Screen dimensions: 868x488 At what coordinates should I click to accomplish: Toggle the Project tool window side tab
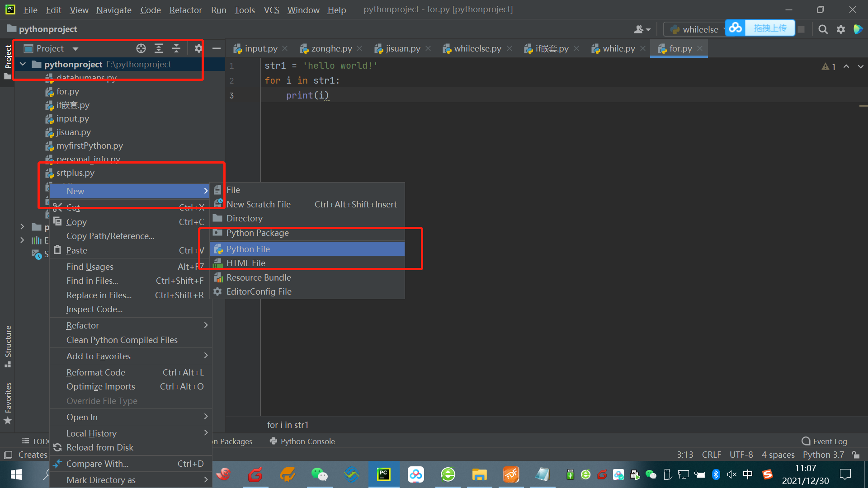[x=8, y=57]
